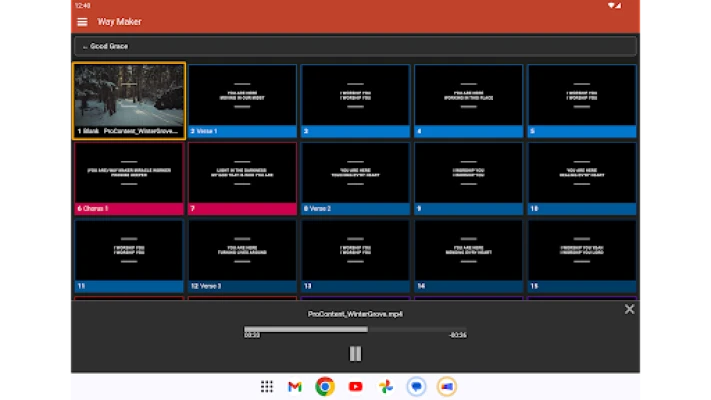Image resolution: width=711 pixels, height=400 pixels.
Task: Open YouTube from the taskbar
Action: [x=356, y=386]
